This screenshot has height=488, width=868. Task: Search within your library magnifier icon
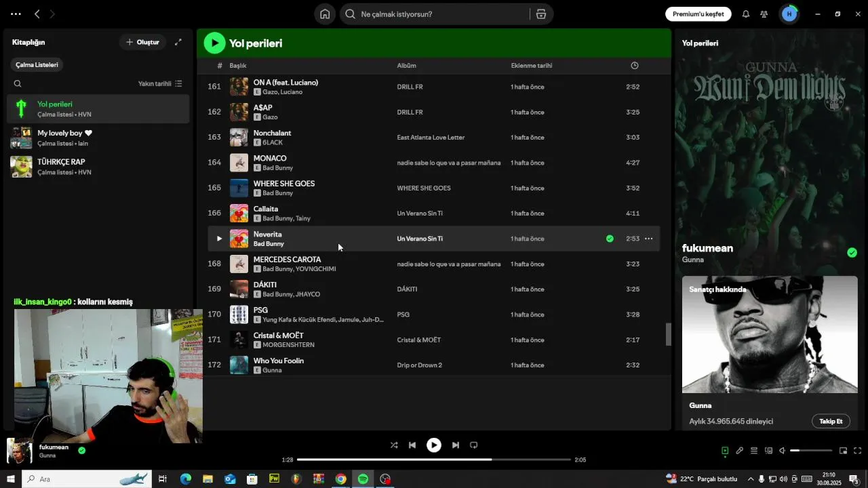click(x=18, y=84)
